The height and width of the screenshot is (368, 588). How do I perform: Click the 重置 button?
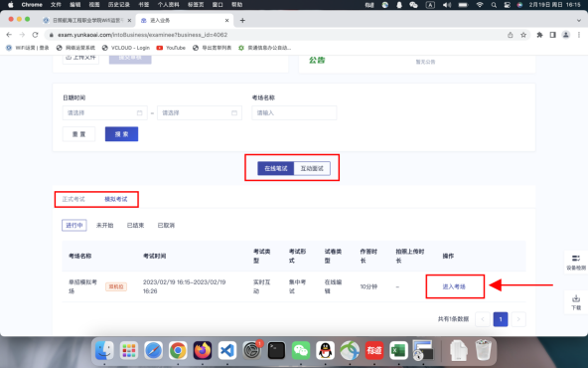click(x=79, y=134)
